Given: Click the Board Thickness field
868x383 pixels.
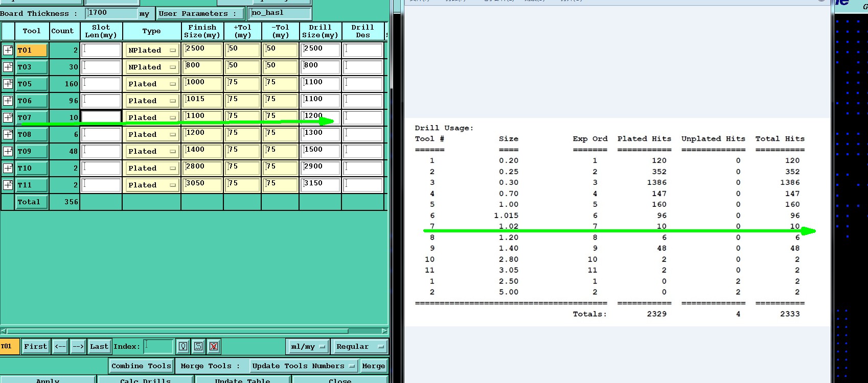Looking at the screenshot, I should pos(111,13).
